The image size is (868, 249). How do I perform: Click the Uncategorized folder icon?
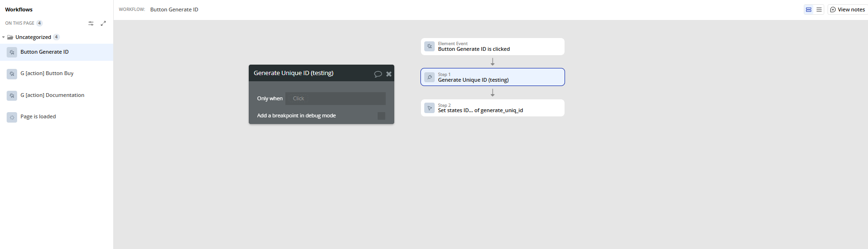pos(10,37)
